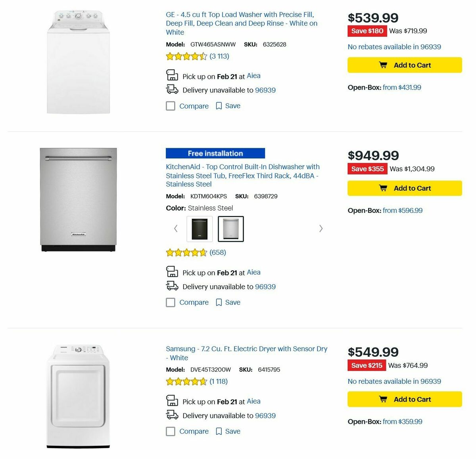Check the Compare box for the KitchenAid dishwasher
The width and height of the screenshot is (476, 459).
pyautogui.click(x=170, y=302)
